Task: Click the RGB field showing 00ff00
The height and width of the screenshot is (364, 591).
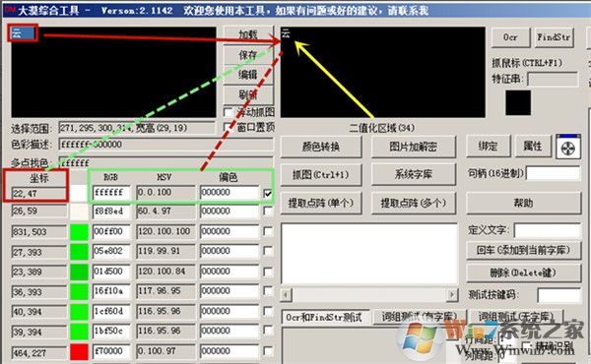Action: click(111, 231)
